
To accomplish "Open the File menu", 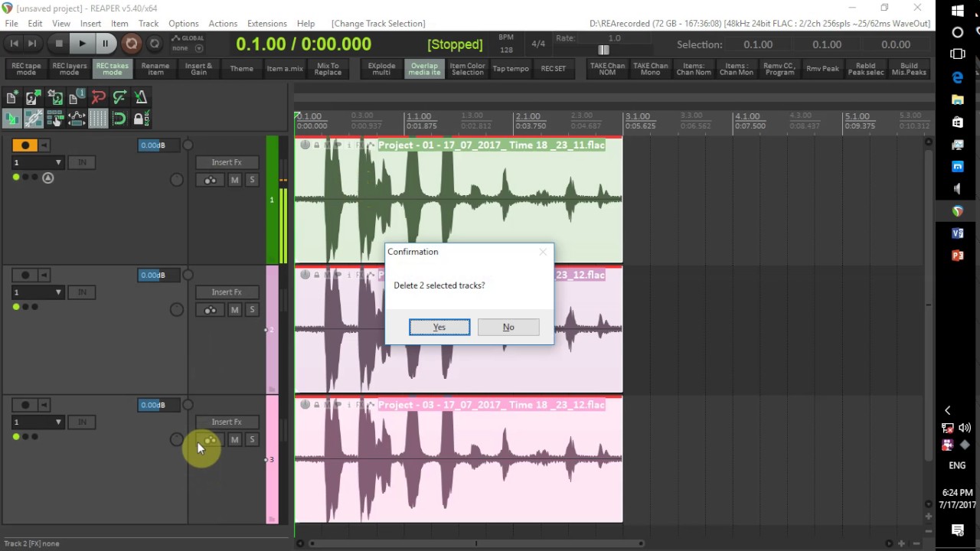I will [x=11, y=24].
